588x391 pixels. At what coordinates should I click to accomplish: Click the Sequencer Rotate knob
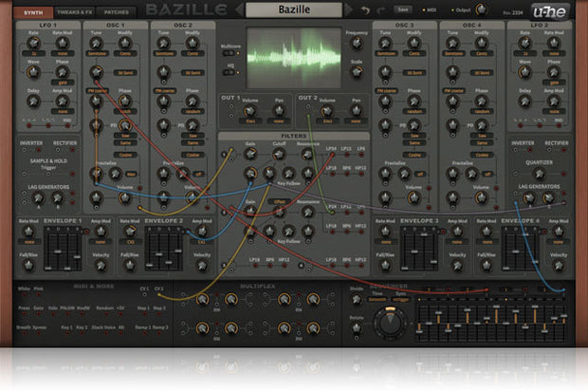coord(356,328)
